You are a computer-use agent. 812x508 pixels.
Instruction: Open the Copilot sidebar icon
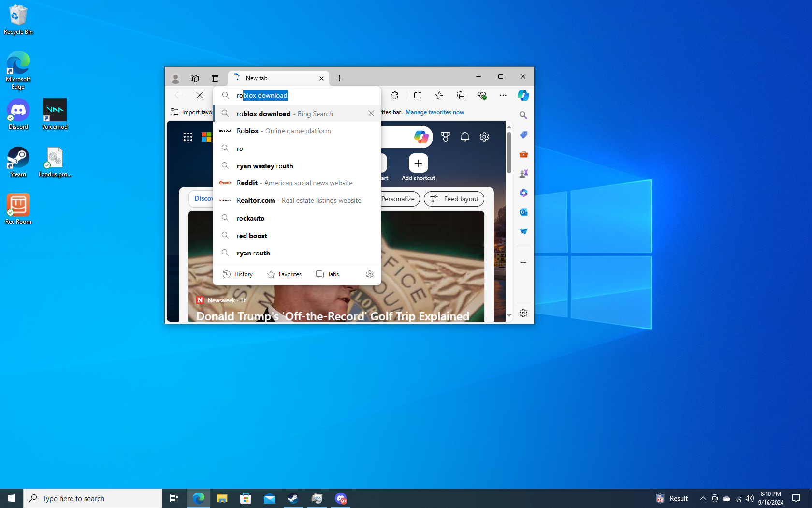coord(523,95)
